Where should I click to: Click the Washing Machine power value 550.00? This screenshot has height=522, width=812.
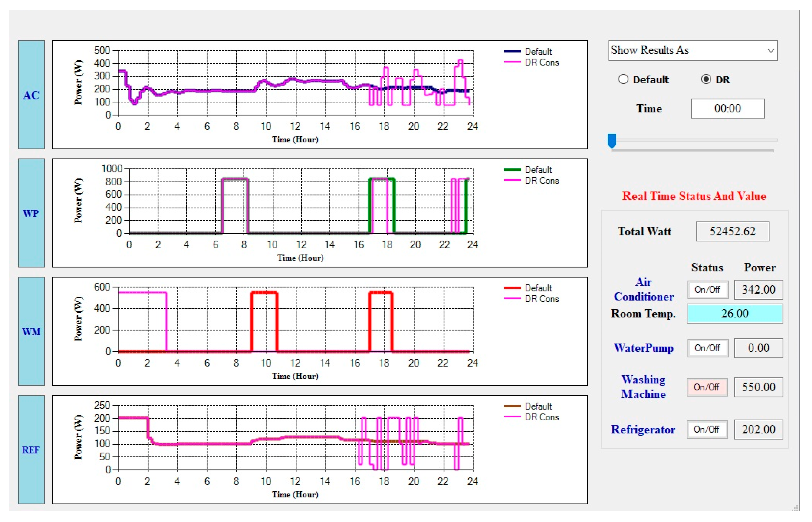coord(759,387)
